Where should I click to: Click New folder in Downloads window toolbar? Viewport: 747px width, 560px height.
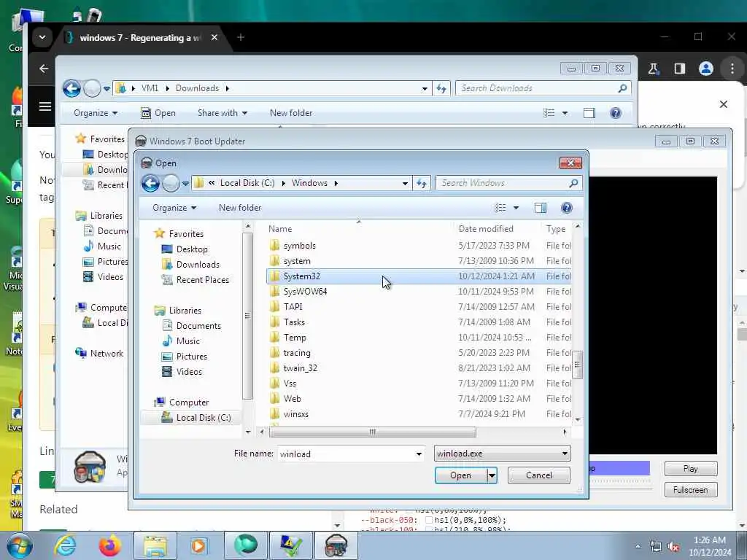[x=291, y=113]
